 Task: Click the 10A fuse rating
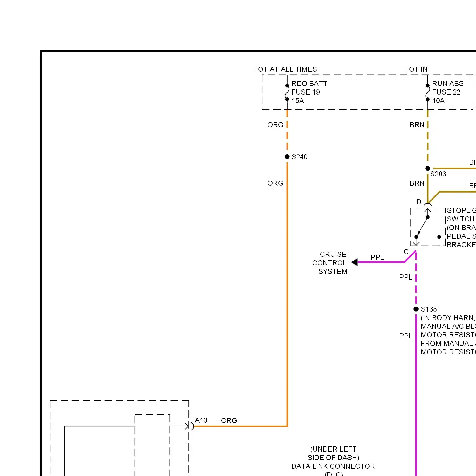coord(438,101)
